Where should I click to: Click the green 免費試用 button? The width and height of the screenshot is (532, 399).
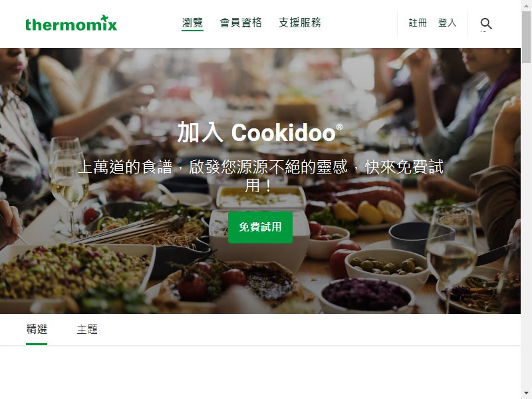point(260,227)
